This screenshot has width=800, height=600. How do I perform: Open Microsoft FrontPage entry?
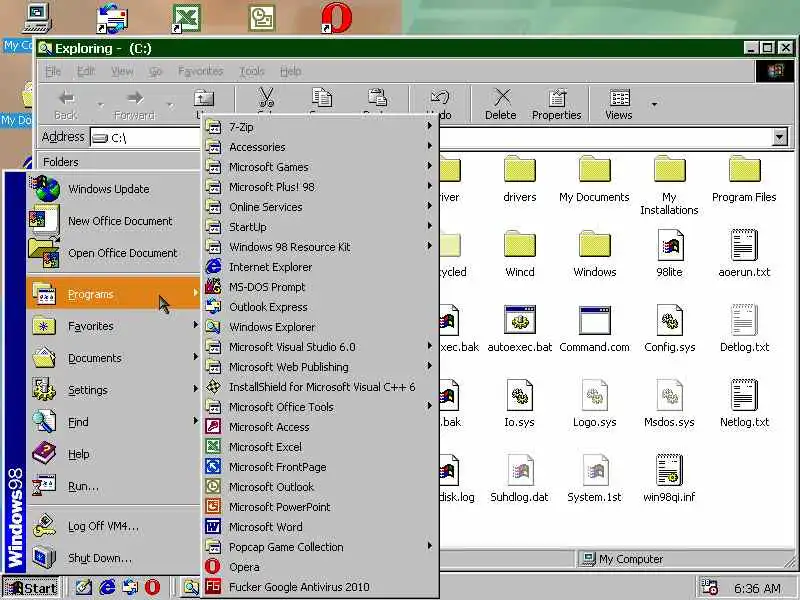click(320, 466)
